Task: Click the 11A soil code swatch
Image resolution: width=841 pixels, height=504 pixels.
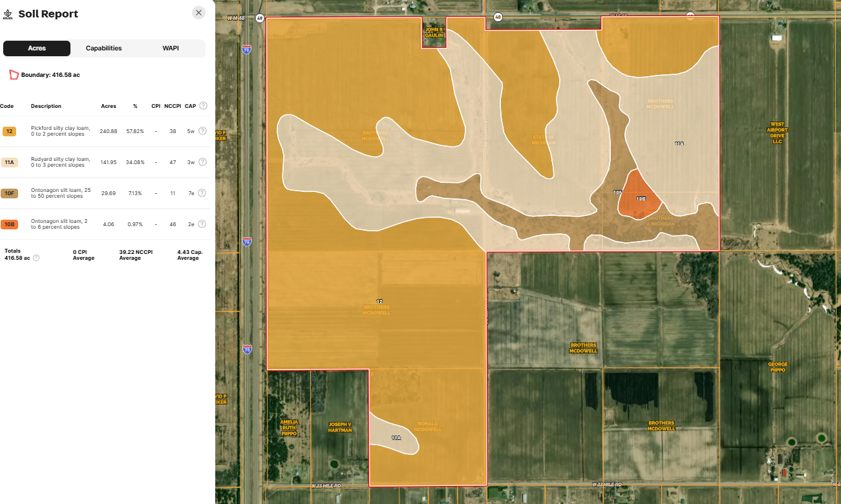Action: pyautogui.click(x=9, y=162)
